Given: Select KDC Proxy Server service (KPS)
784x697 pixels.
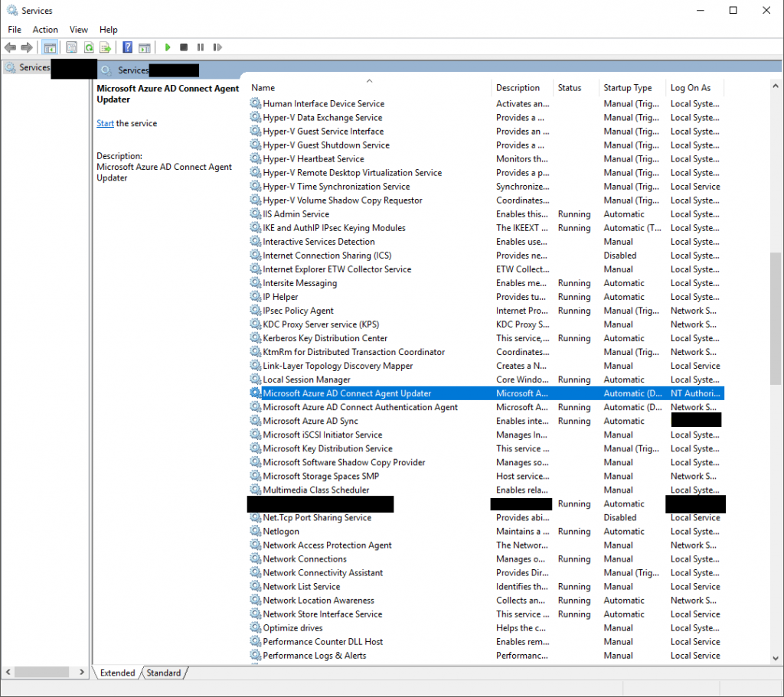Looking at the screenshot, I should pos(486,324).
